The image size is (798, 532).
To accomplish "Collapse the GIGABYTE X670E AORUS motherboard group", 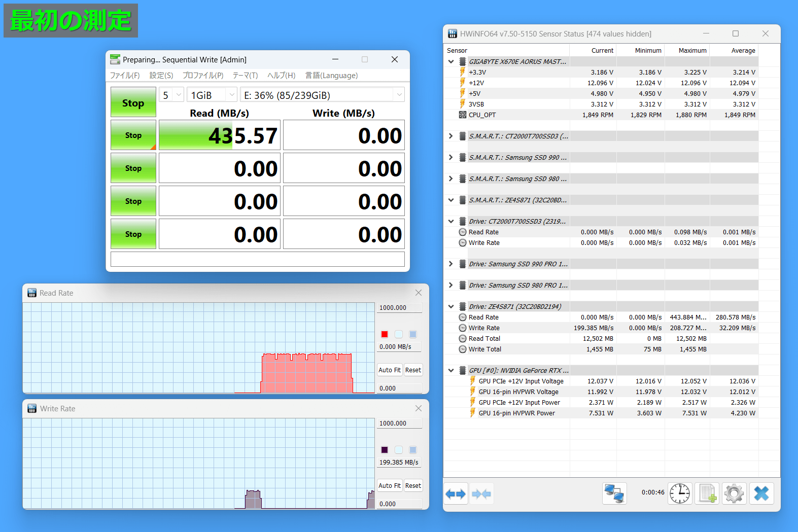I will click(x=451, y=61).
